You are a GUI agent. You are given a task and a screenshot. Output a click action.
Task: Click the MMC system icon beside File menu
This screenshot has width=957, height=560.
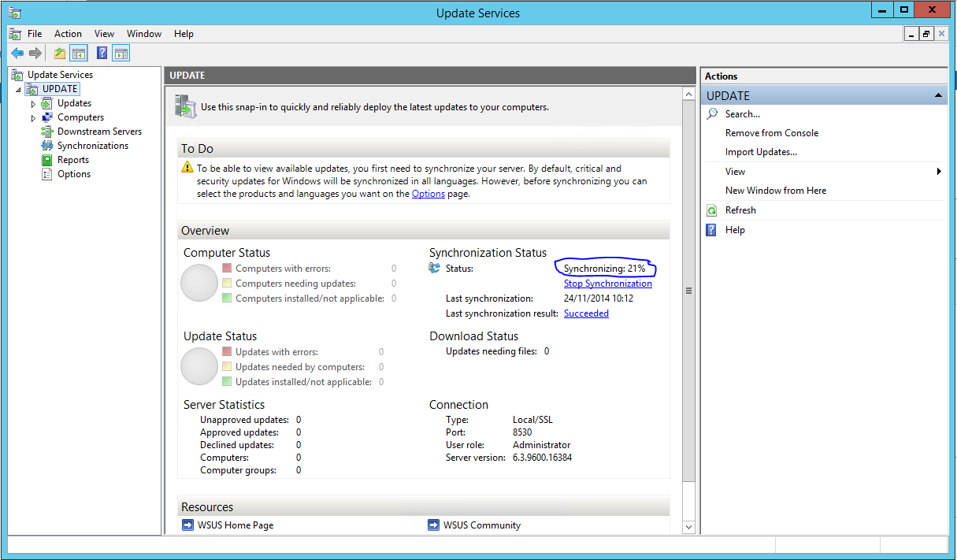click(15, 34)
